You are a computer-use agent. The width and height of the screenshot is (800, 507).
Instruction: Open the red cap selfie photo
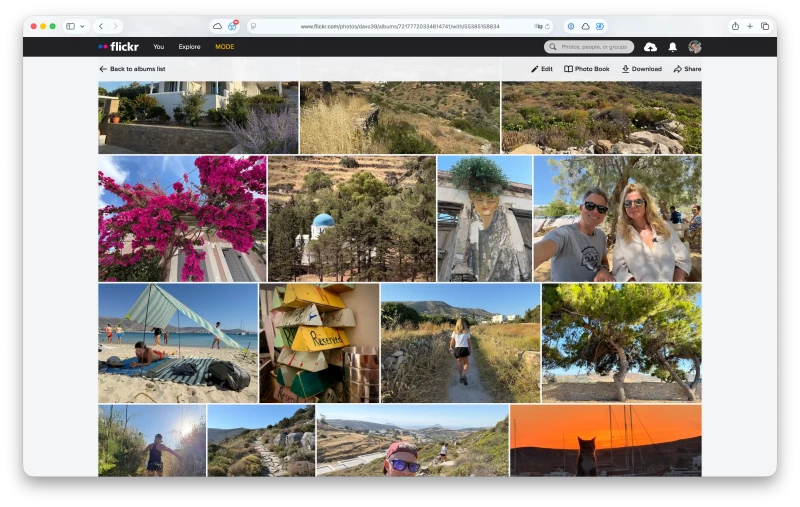[413, 441]
